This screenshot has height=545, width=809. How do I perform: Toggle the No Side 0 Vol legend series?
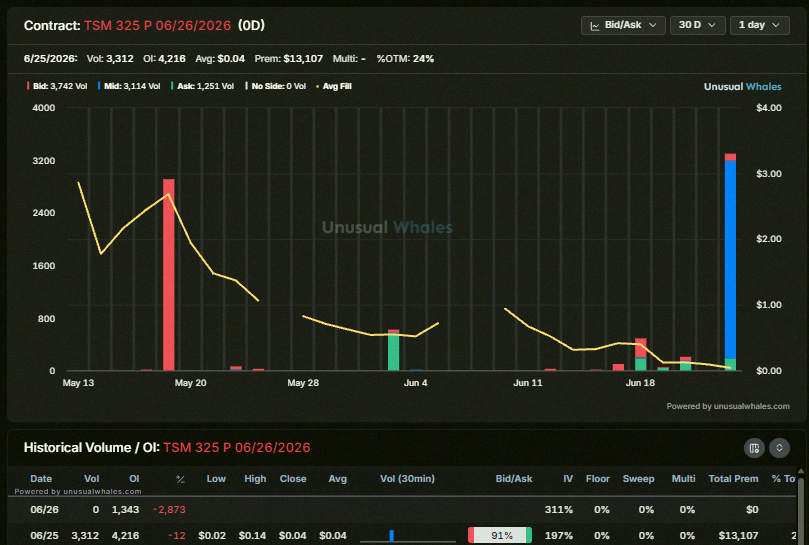(x=276, y=86)
